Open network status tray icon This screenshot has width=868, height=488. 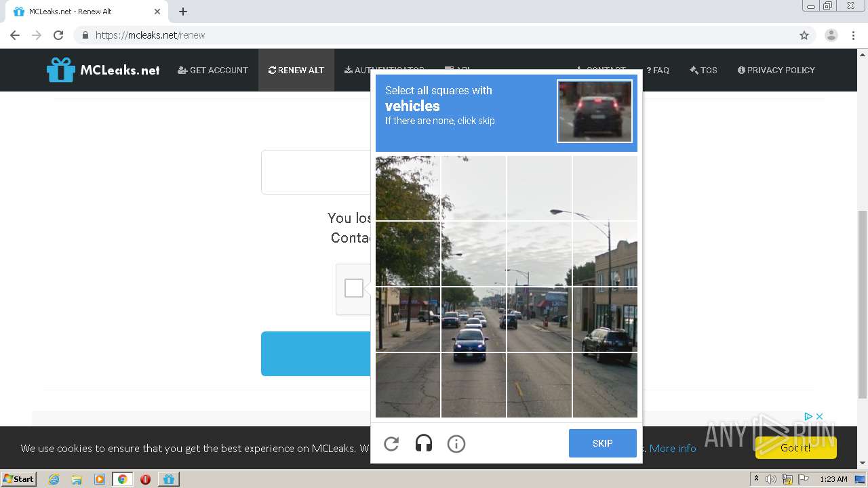(787, 479)
